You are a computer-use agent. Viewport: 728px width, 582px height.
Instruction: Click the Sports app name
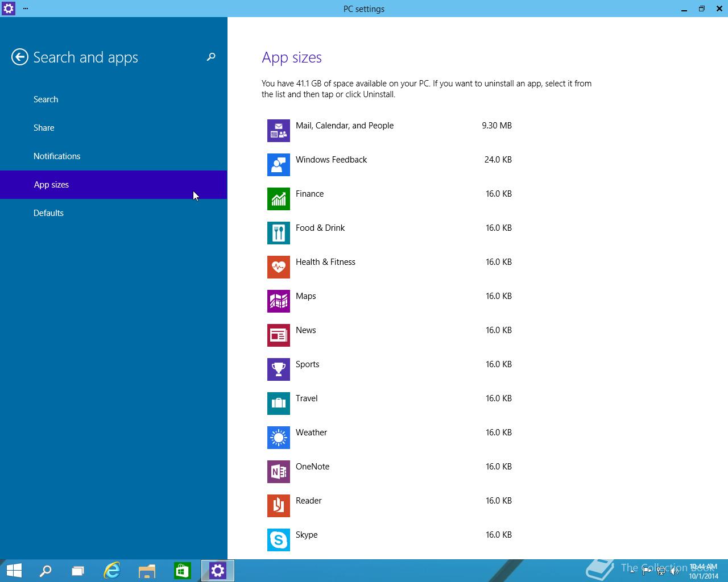click(x=308, y=364)
